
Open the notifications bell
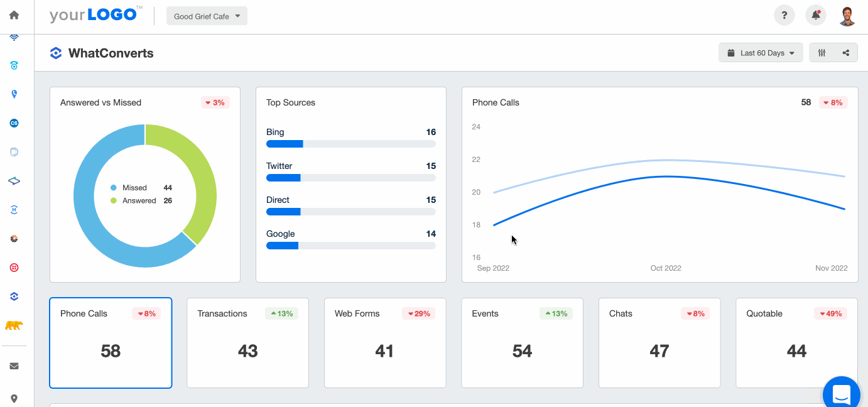(x=816, y=16)
